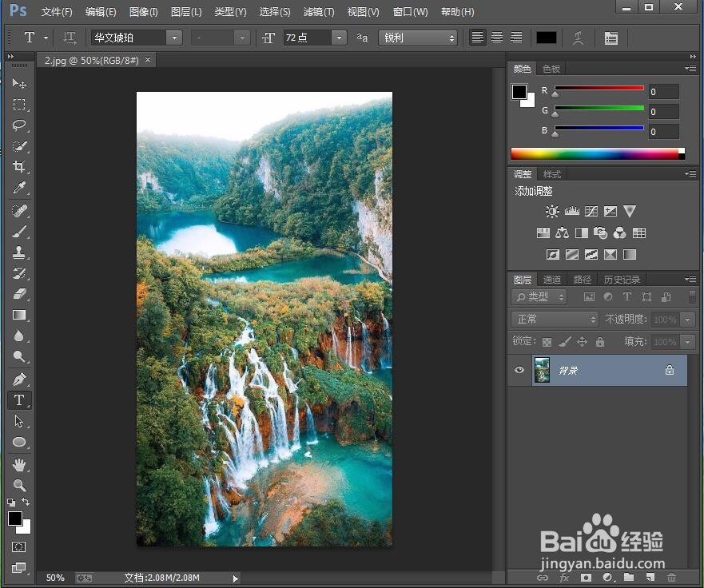Create a new layer button
The width and height of the screenshot is (704, 588).
[x=650, y=578]
